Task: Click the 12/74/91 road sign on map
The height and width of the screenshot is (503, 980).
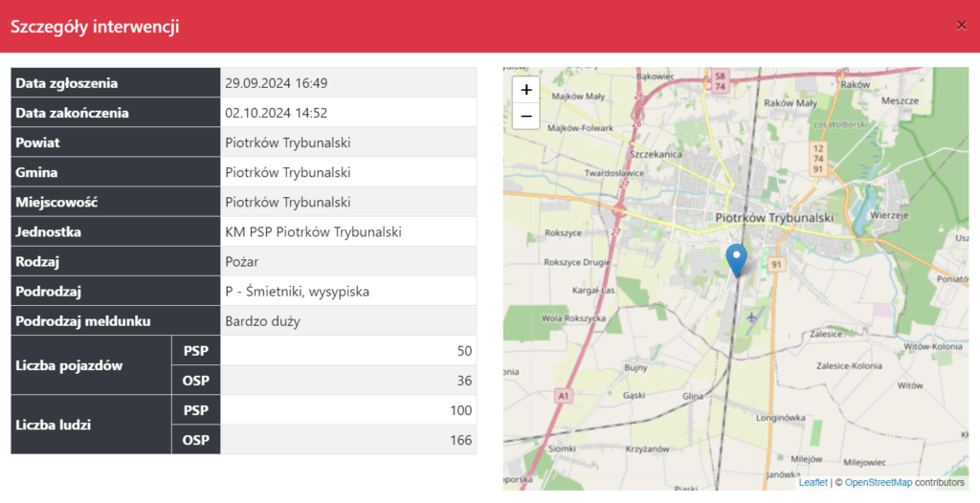Action: (x=817, y=159)
